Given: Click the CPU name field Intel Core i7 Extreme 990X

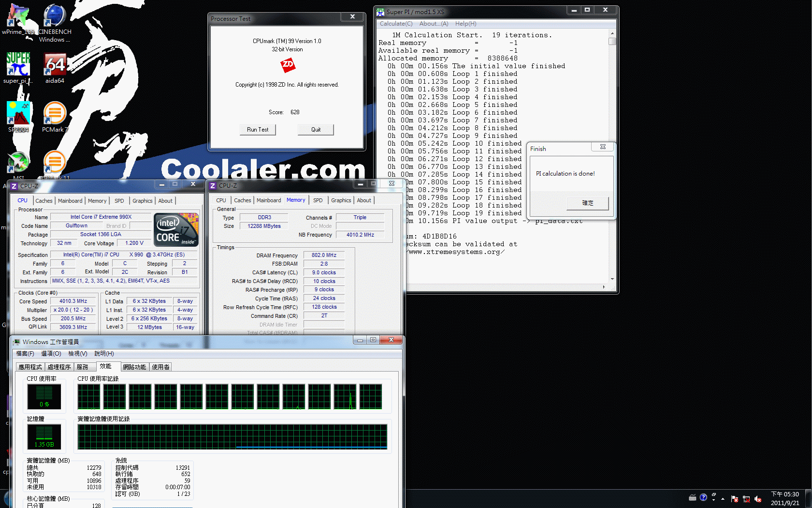Looking at the screenshot, I should tap(101, 217).
